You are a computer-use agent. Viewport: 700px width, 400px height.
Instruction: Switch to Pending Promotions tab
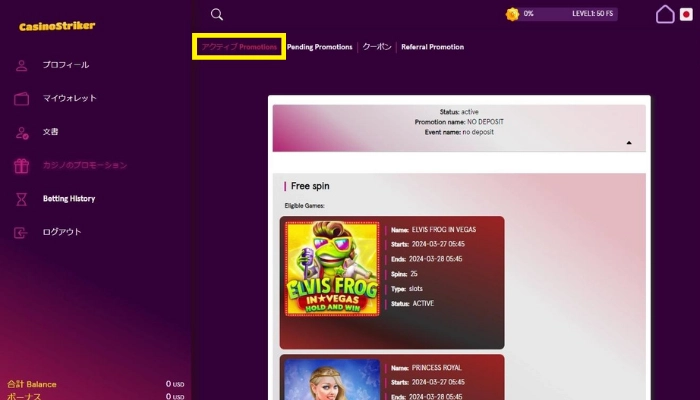pos(320,47)
